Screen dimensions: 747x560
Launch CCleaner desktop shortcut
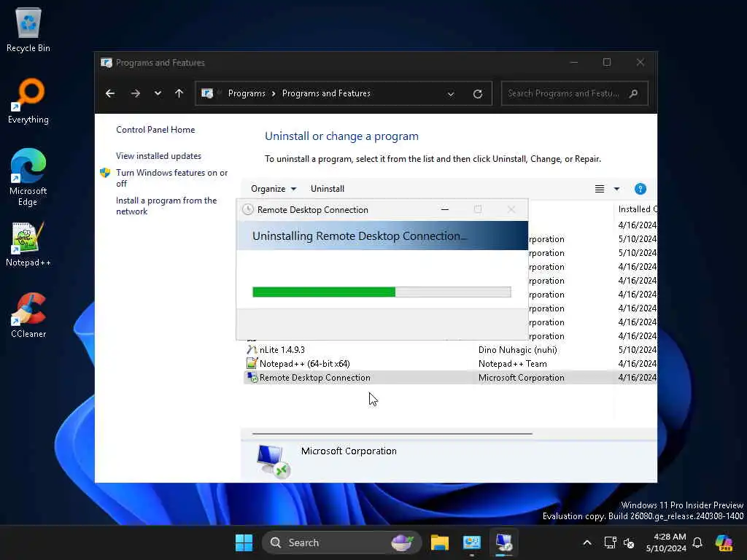tap(28, 315)
